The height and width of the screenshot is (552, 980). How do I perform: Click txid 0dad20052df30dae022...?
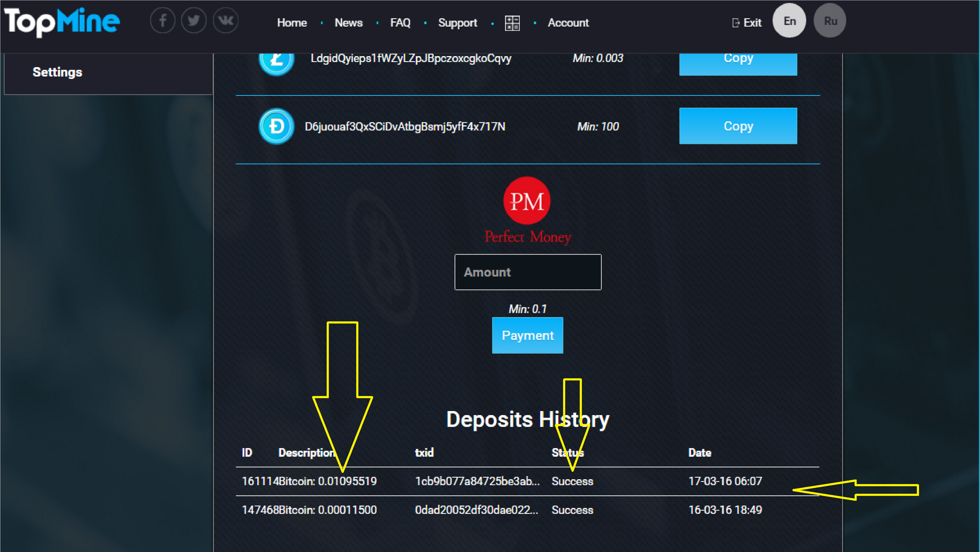(476, 510)
